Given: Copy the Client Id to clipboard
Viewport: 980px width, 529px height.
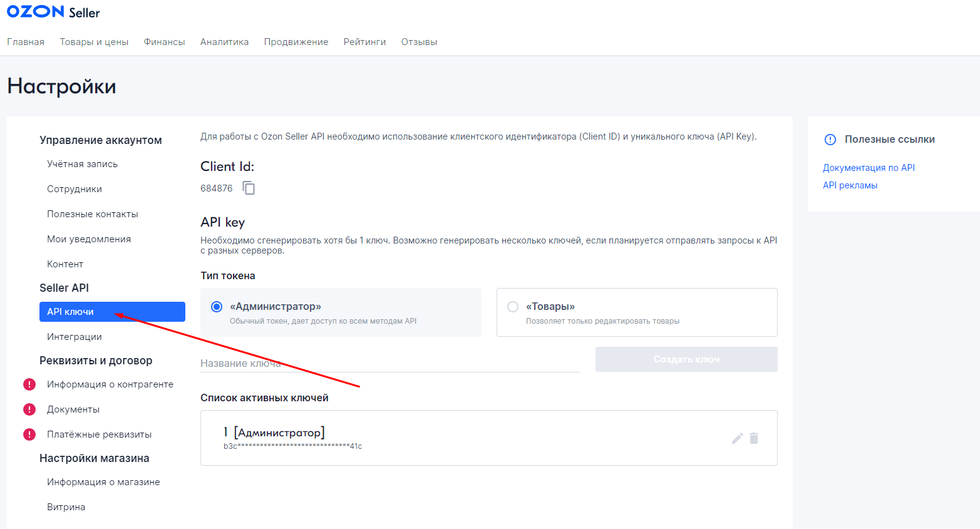Looking at the screenshot, I should (249, 188).
